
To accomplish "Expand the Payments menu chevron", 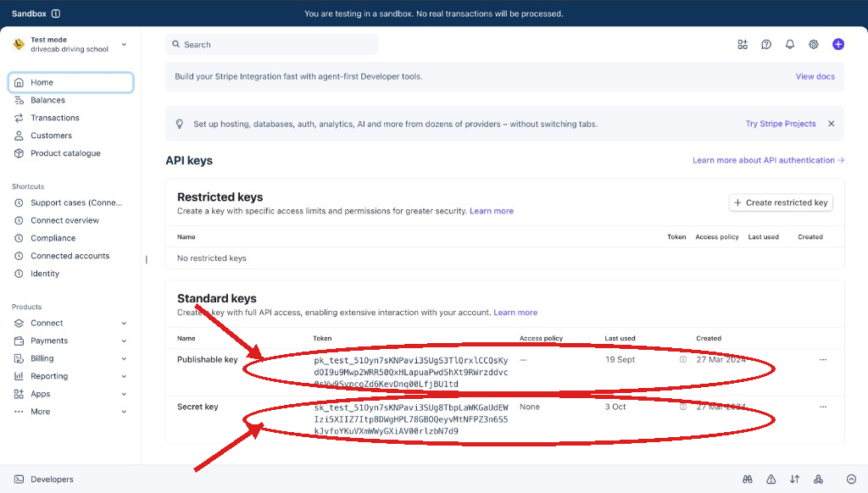I will pyautogui.click(x=124, y=341).
